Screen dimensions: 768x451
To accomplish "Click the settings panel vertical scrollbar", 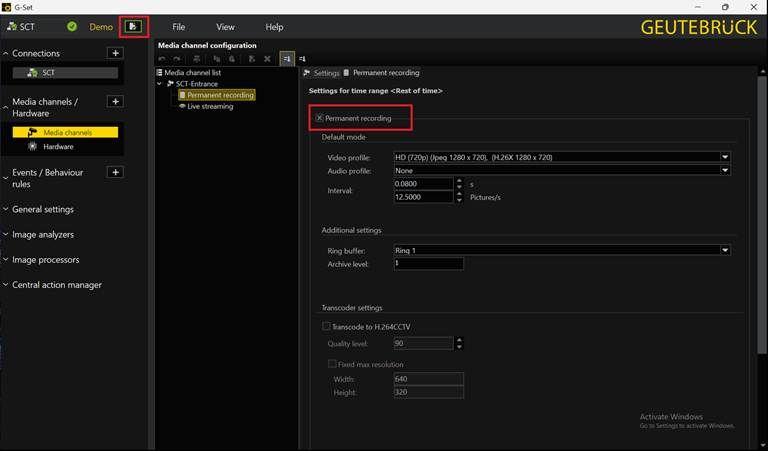I will (x=762, y=214).
